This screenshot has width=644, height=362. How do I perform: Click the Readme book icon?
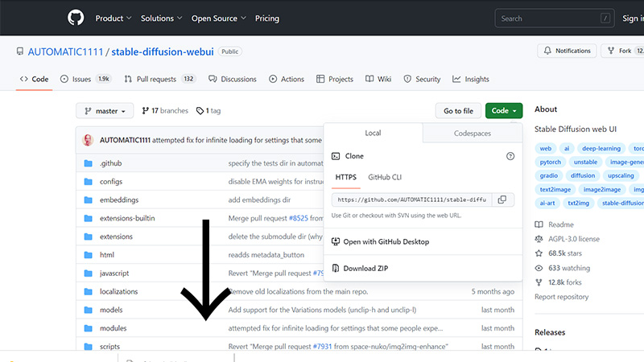tap(539, 224)
